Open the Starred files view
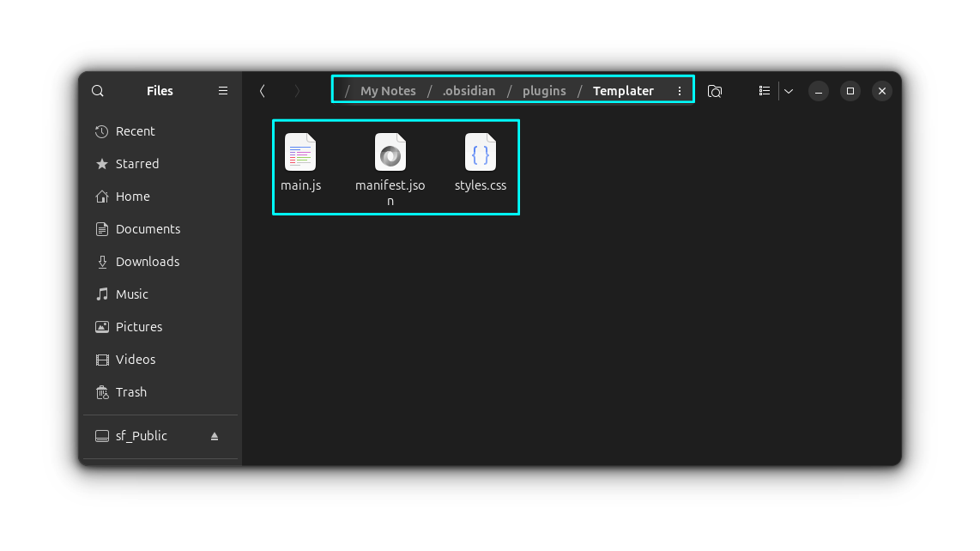The height and width of the screenshot is (551, 980). [137, 164]
